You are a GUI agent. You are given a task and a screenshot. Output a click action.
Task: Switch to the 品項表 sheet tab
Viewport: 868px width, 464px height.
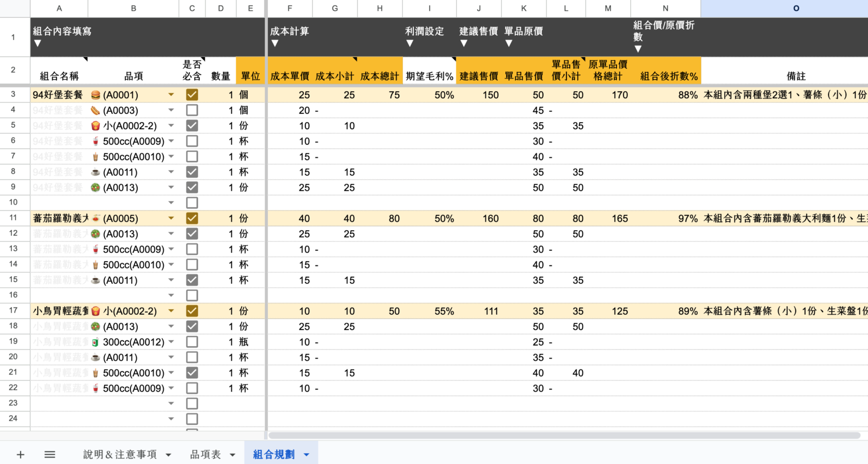pyautogui.click(x=206, y=455)
